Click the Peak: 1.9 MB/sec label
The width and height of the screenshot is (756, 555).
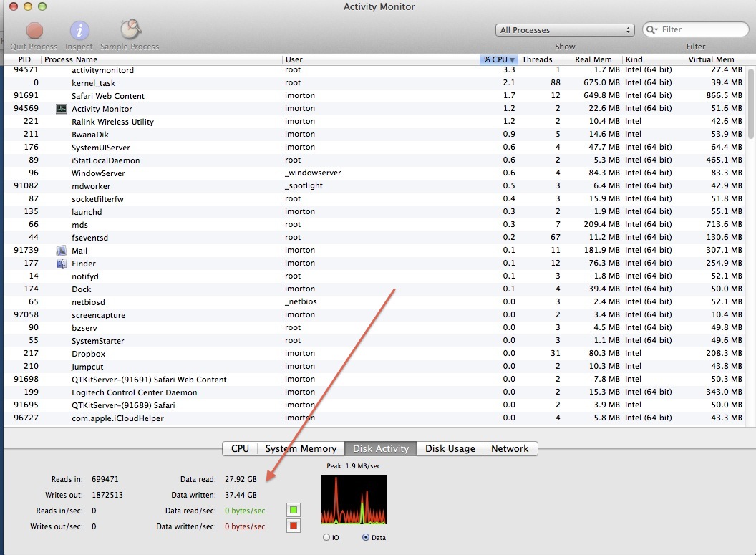pyautogui.click(x=354, y=466)
